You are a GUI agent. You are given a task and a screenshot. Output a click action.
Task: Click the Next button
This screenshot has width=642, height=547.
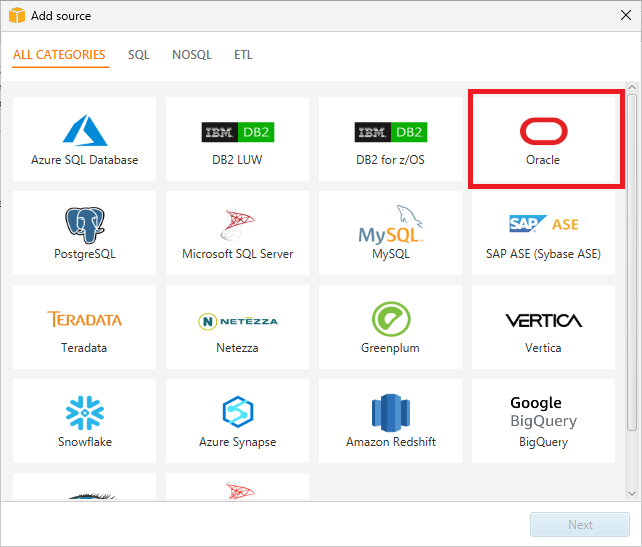tap(580, 524)
